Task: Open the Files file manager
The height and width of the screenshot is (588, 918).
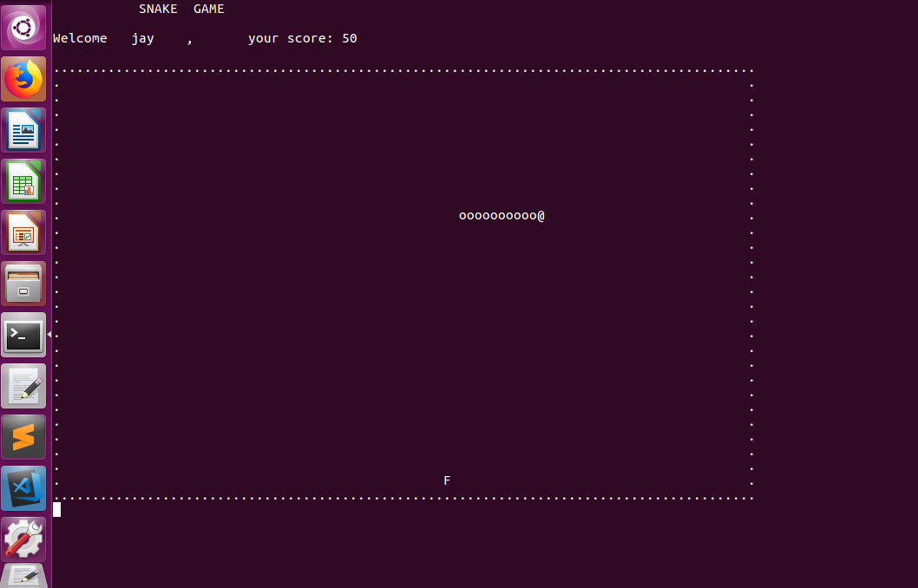Action: [23, 284]
